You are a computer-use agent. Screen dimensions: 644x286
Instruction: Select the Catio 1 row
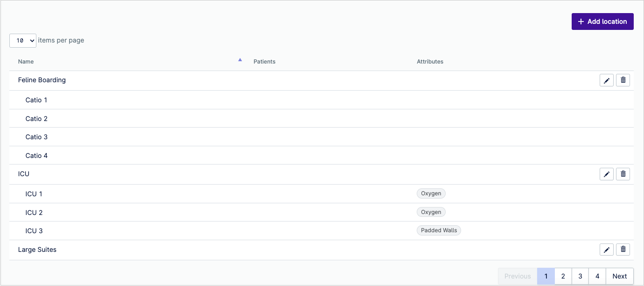pos(322,100)
